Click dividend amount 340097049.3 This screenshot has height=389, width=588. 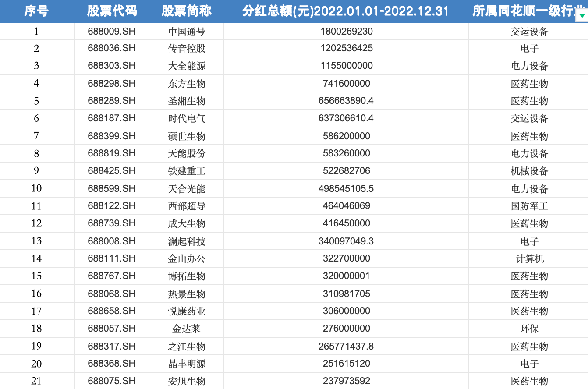[x=346, y=241]
